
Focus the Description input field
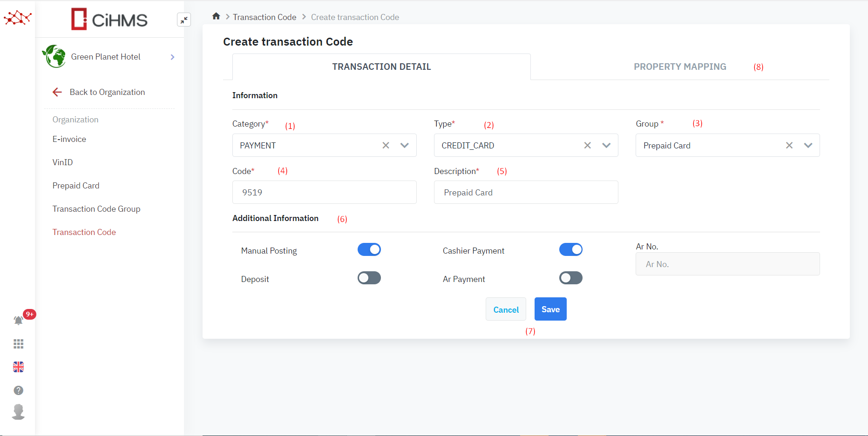[526, 193]
